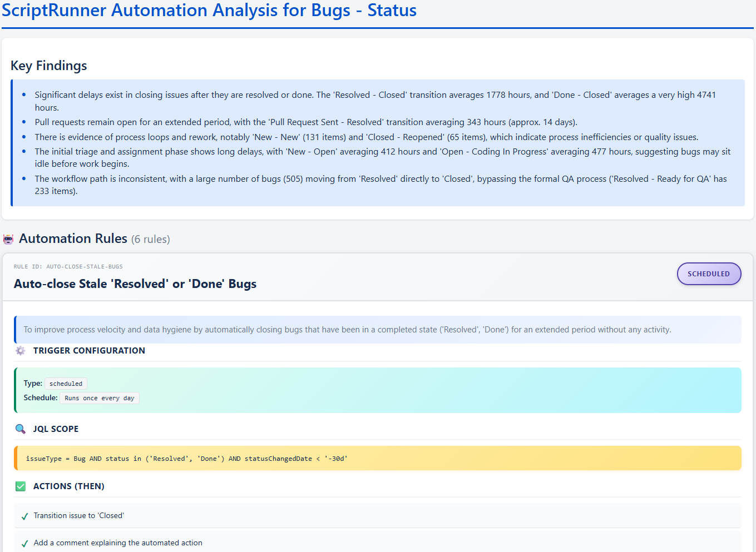Click the finding about pull requests remaining open

(x=306, y=122)
